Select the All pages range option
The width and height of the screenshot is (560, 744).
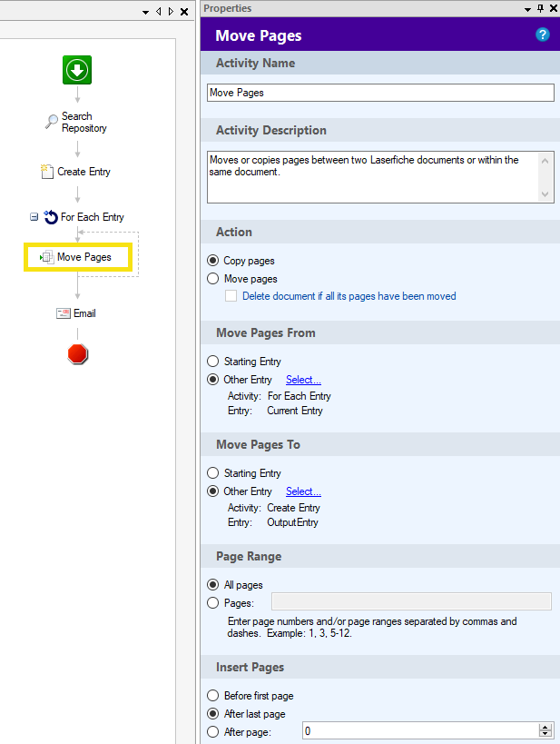point(213,585)
